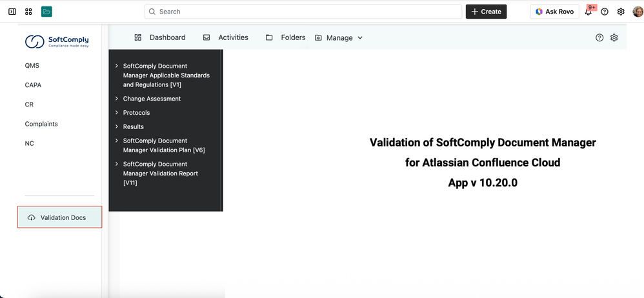
Task: Open SoftComply Document Manager Applicable Standards item
Action: (166, 75)
